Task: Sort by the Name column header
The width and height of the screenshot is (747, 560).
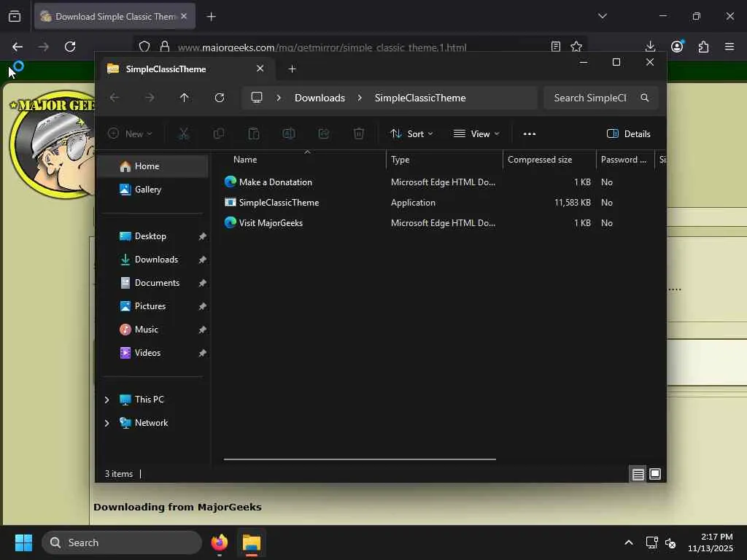Action: [x=307, y=160]
